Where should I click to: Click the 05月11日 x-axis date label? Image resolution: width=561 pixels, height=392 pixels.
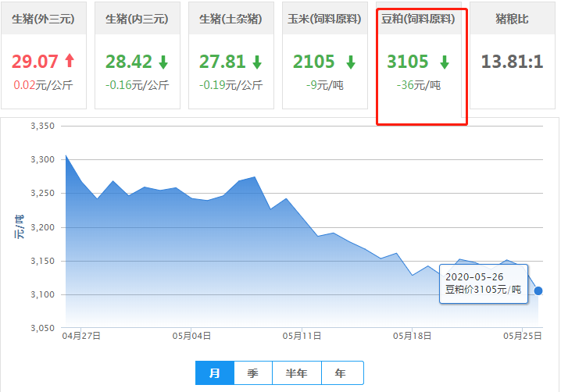(x=302, y=335)
